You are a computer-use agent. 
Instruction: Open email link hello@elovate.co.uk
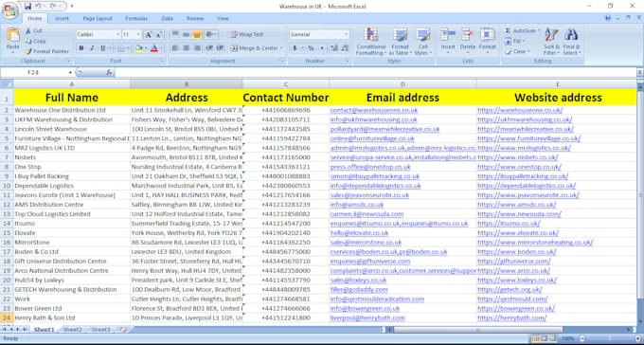click(x=359, y=233)
